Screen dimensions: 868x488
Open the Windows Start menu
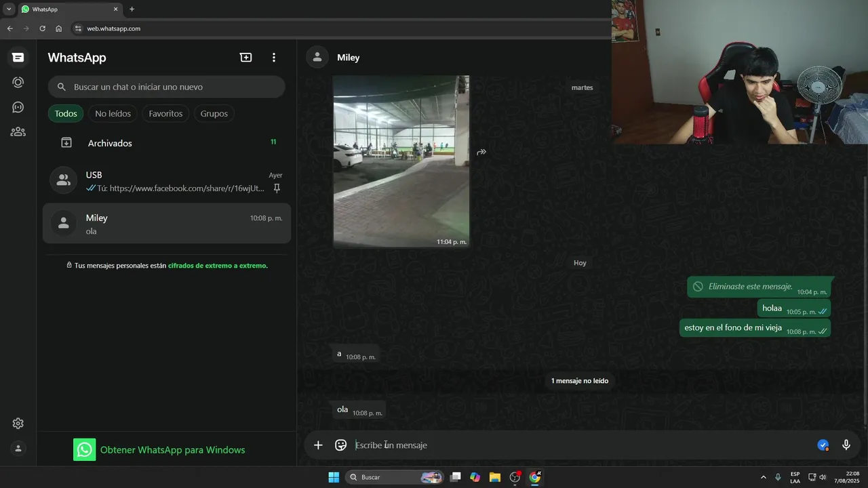tap(334, 477)
